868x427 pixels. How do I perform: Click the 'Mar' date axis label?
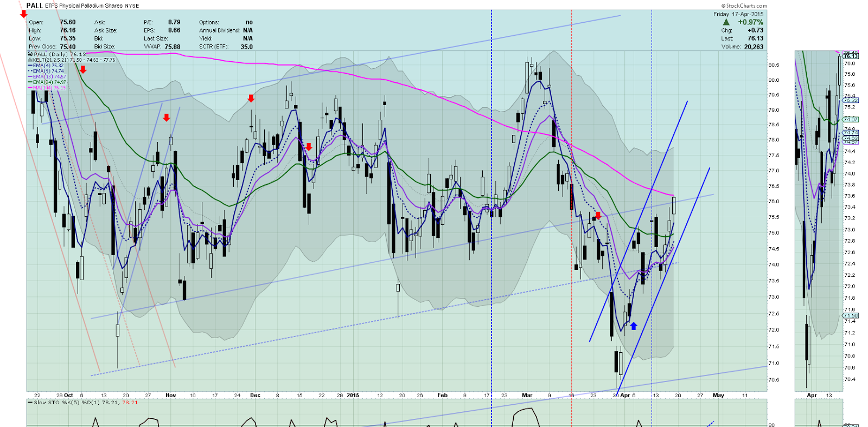click(527, 396)
